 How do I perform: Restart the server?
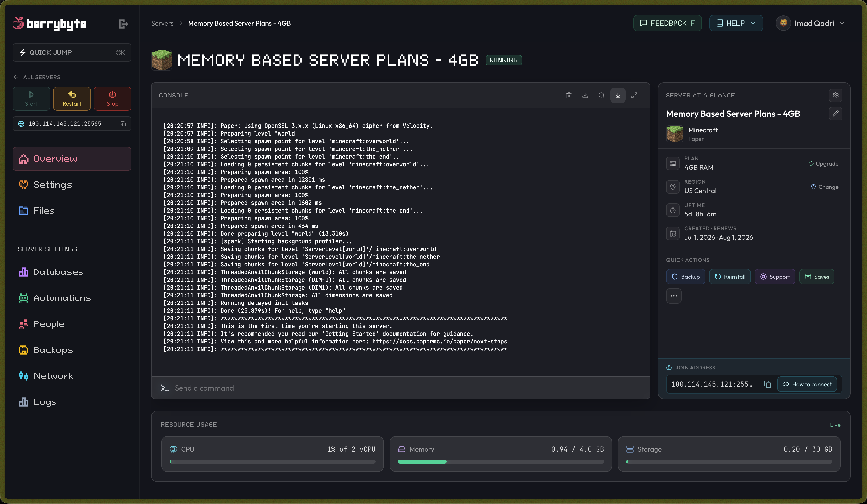(72, 99)
